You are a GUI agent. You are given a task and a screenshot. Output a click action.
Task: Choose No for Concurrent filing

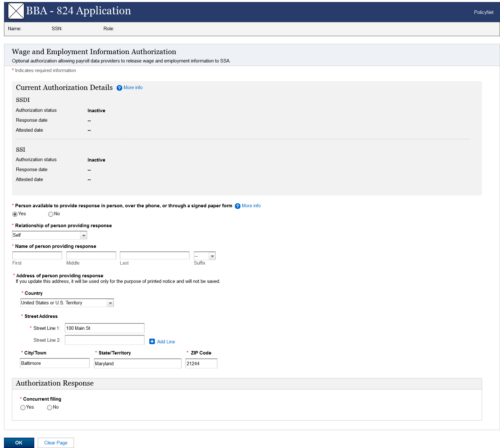coord(49,407)
